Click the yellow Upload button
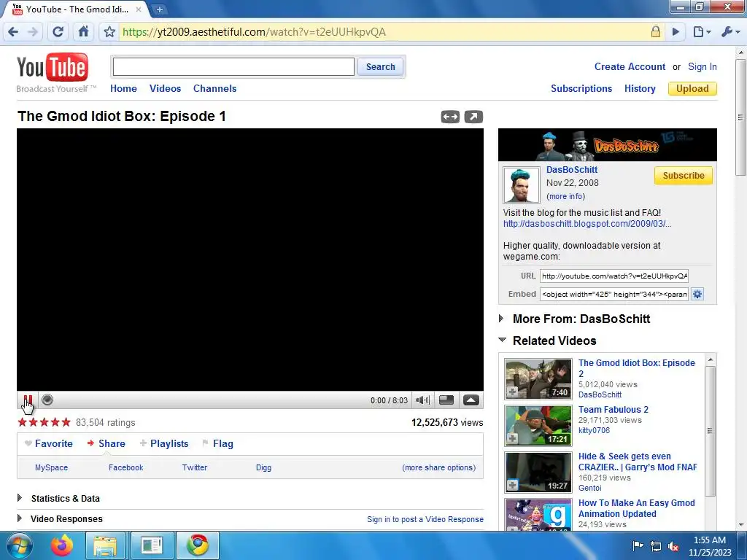This screenshot has width=747, height=560. (692, 88)
